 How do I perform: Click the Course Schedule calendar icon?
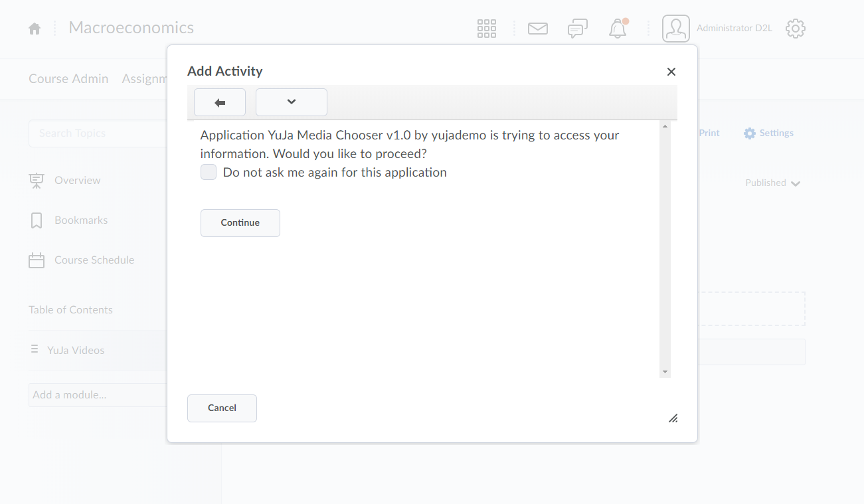tap(37, 260)
